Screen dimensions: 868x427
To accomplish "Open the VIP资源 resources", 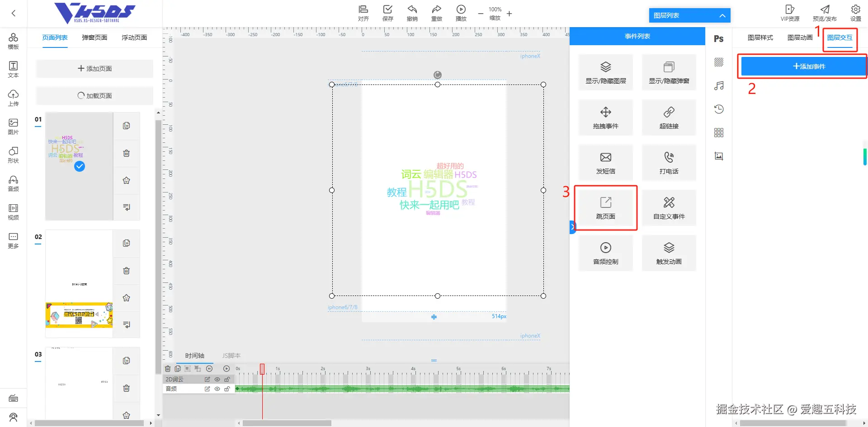I will point(790,13).
